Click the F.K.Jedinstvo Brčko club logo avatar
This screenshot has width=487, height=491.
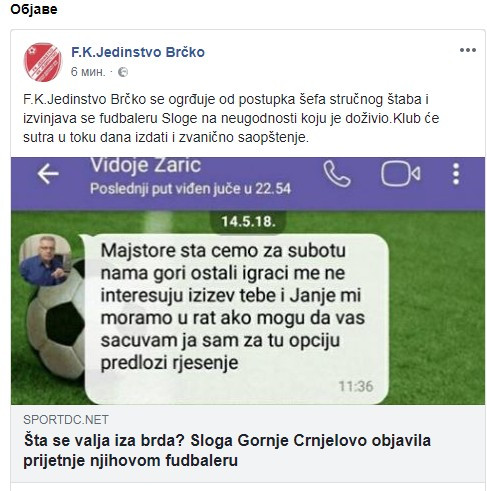pyautogui.click(x=43, y=62)
